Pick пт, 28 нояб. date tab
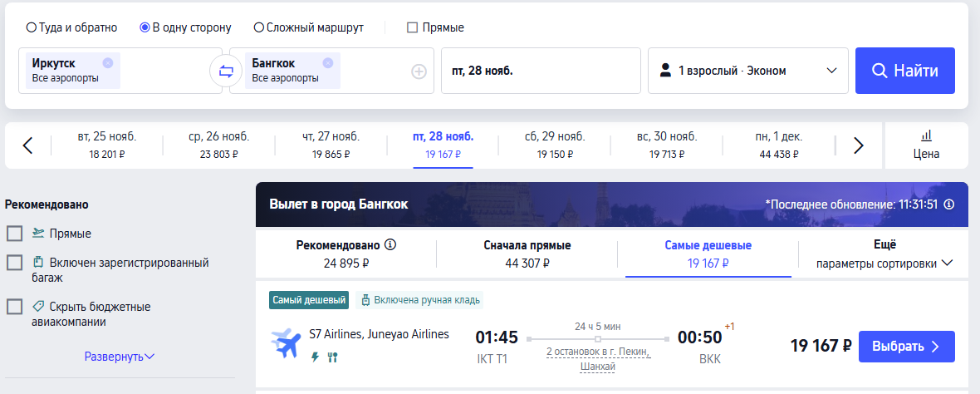Screen dimensions: 980x394 (x=443, y=145)
